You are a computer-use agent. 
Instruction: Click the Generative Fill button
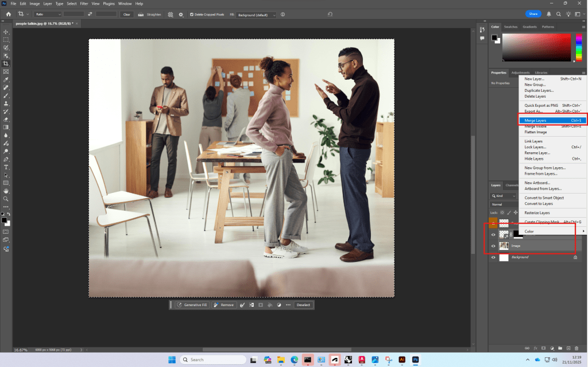pyautogui.click(x=192, y=305)
